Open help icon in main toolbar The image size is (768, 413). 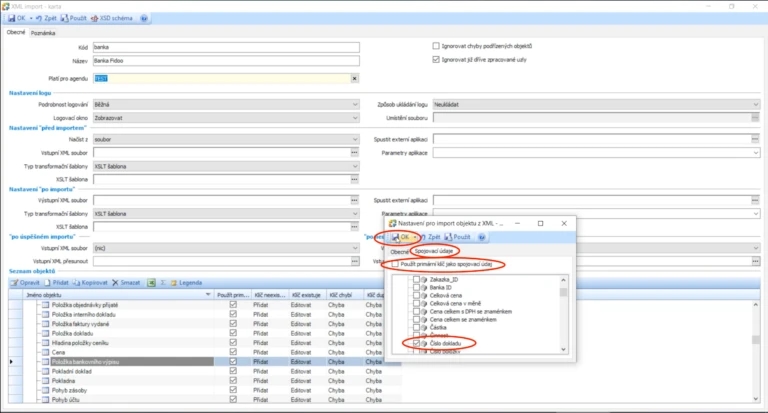(144, 18)
